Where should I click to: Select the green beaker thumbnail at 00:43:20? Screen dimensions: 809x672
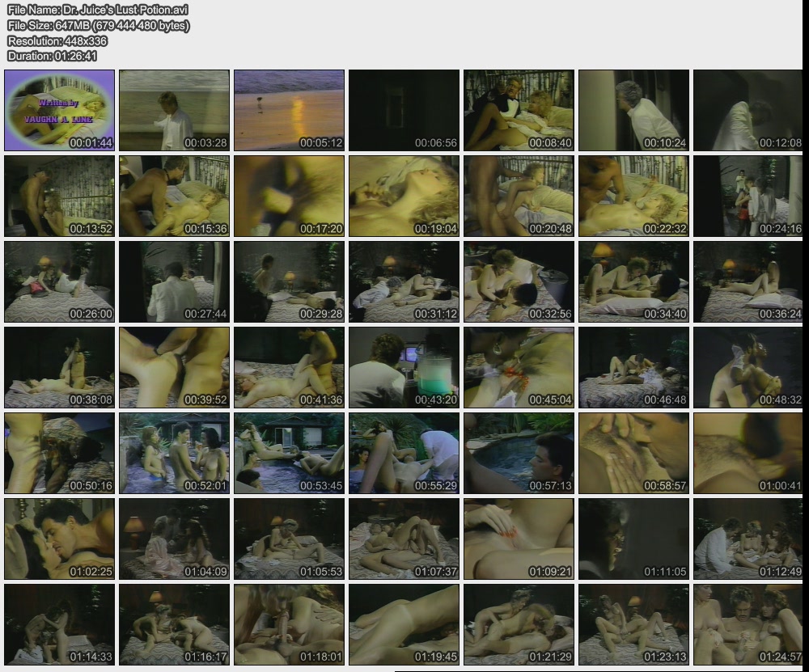pos(404,367)
